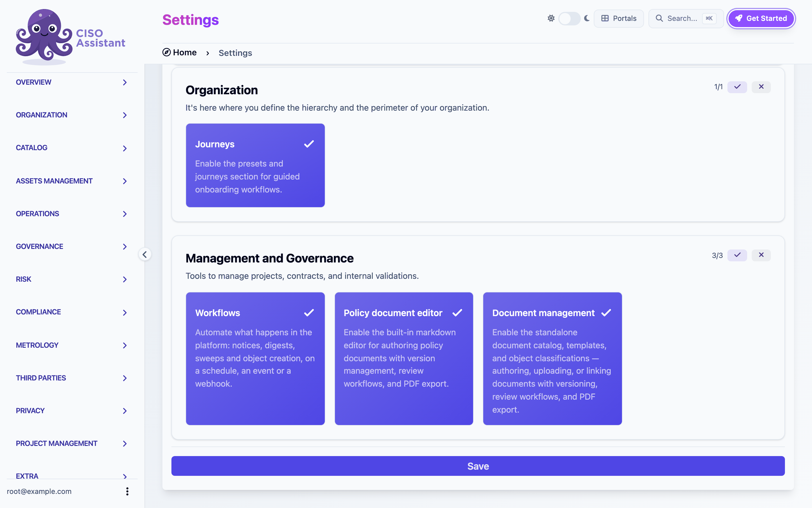
Task: Enable all Management and Governance features
Action: [737, 255]
